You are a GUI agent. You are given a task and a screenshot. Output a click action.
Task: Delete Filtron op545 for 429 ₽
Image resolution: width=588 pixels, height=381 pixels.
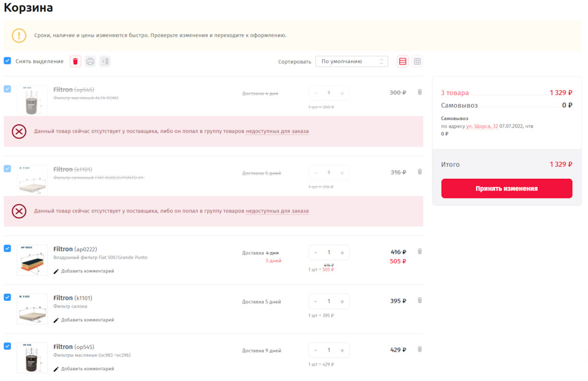[420, 350]
